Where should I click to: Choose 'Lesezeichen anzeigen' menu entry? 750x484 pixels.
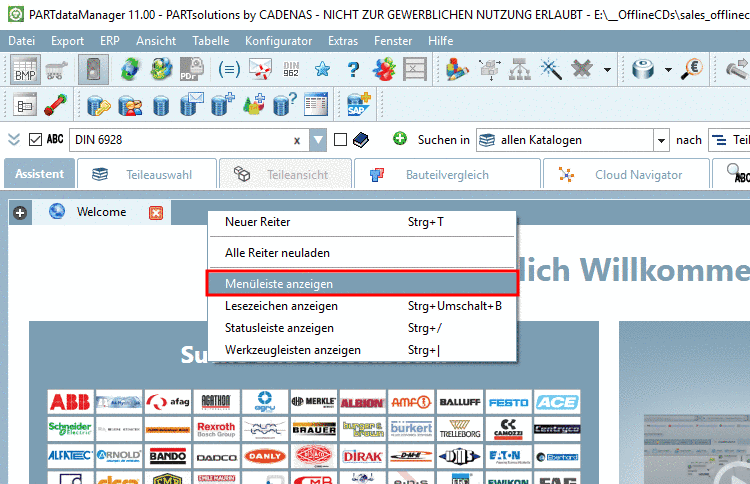362,306
